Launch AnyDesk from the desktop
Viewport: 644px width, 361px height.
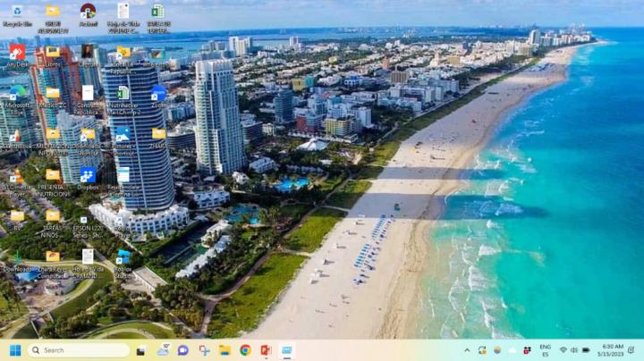[17, 53]
